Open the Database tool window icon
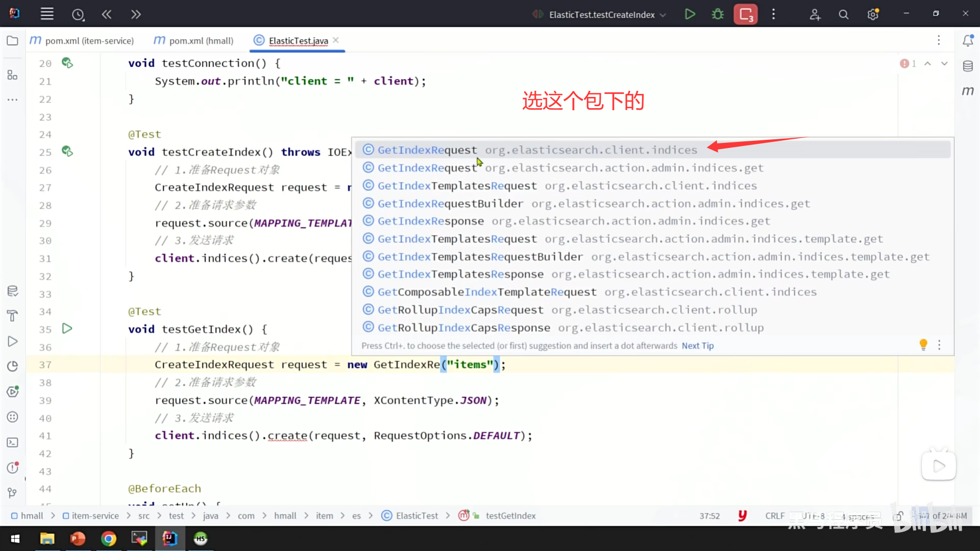980x551 pixels. coord(968,66)
